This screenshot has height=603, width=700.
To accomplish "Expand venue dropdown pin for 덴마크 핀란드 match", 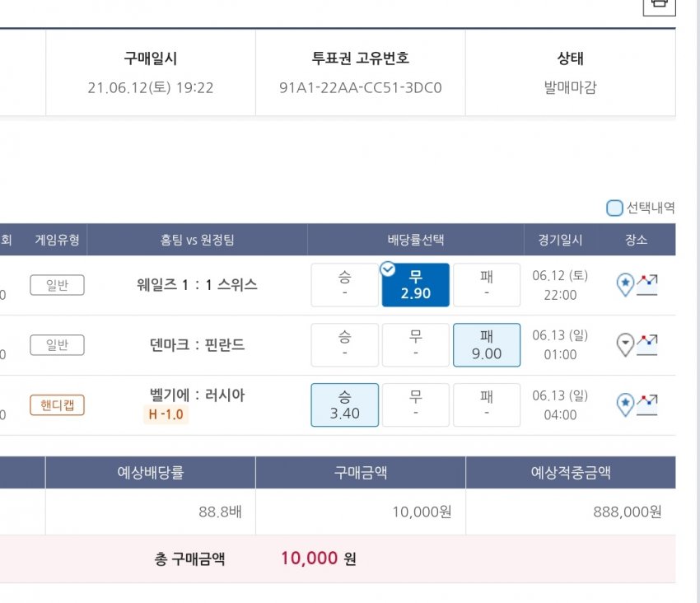I will (625, 344).
